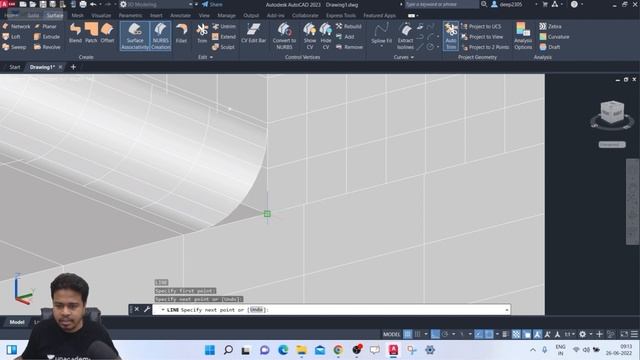
Task: Apply Zebra analysis
Action: point(550,26)
